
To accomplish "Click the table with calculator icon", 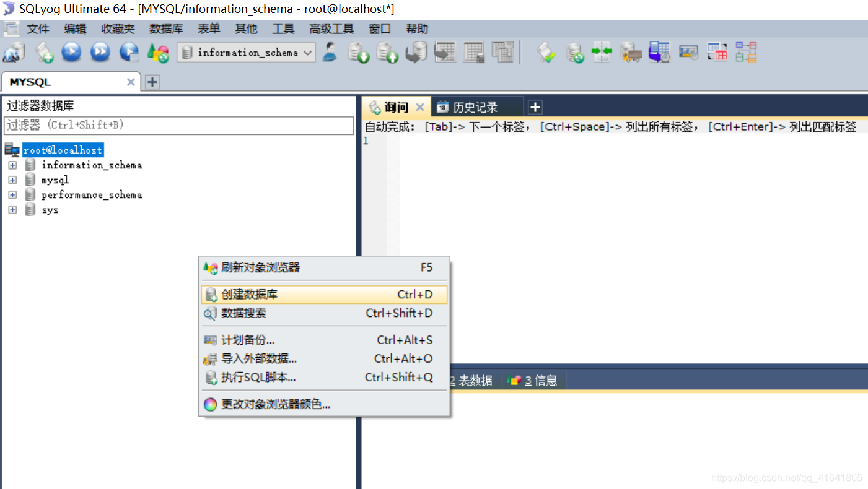I will 474,53.
